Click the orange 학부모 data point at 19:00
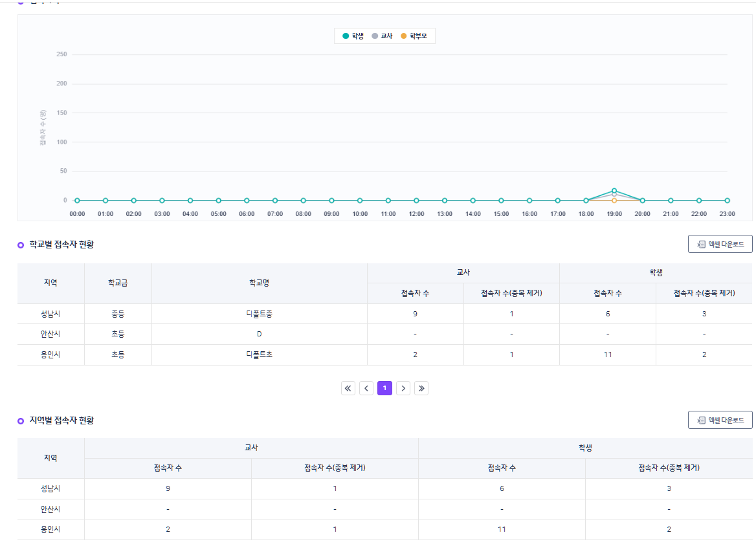Screen dimensions: 756x546 coord(614,201)
